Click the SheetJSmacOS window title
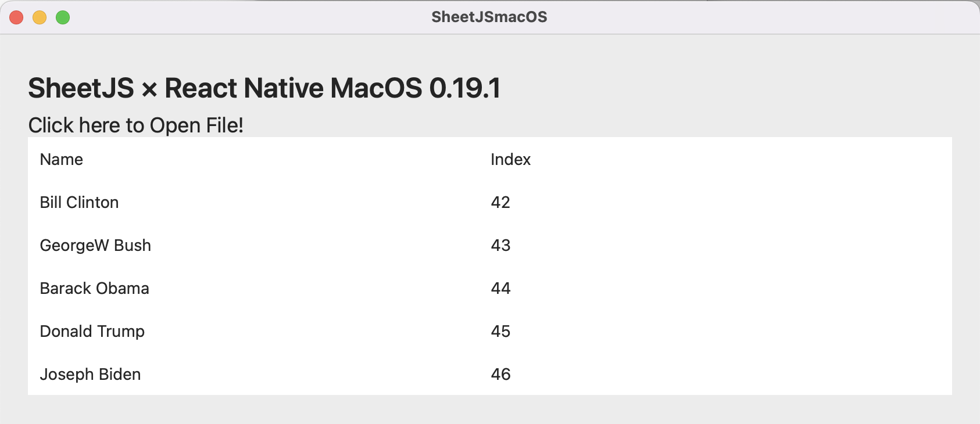This screenshot has width=980, height=424. click(x=489, y=17)
